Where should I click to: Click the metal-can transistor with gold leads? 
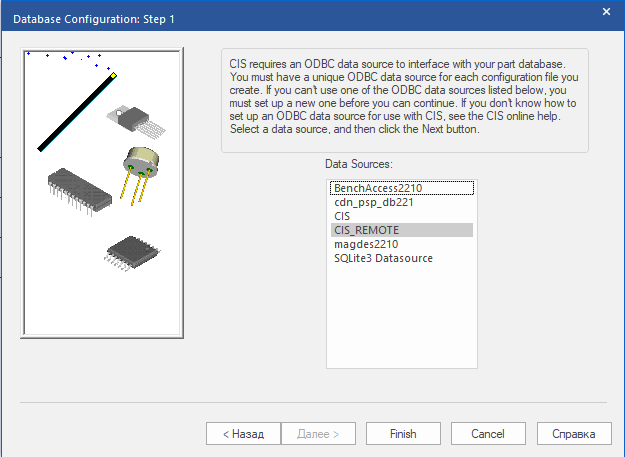click(x=141, y=165)
